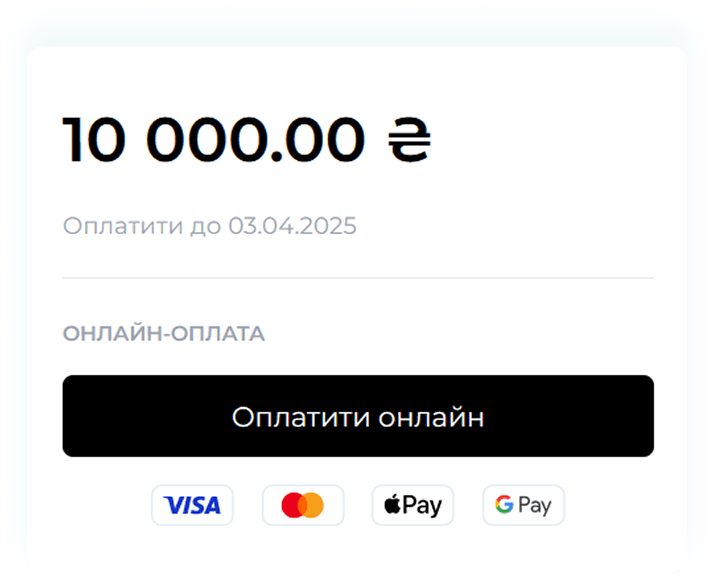Click the ОНЛАЙН-ОПЛАТА section heading
The image size is (714, 581).
[x=163, y=334]
